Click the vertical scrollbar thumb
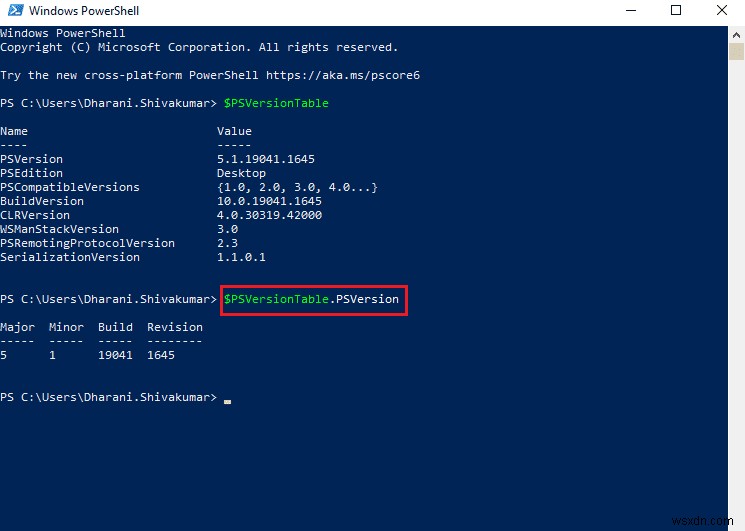Screen dimensions: 745x531 [736, 51]
